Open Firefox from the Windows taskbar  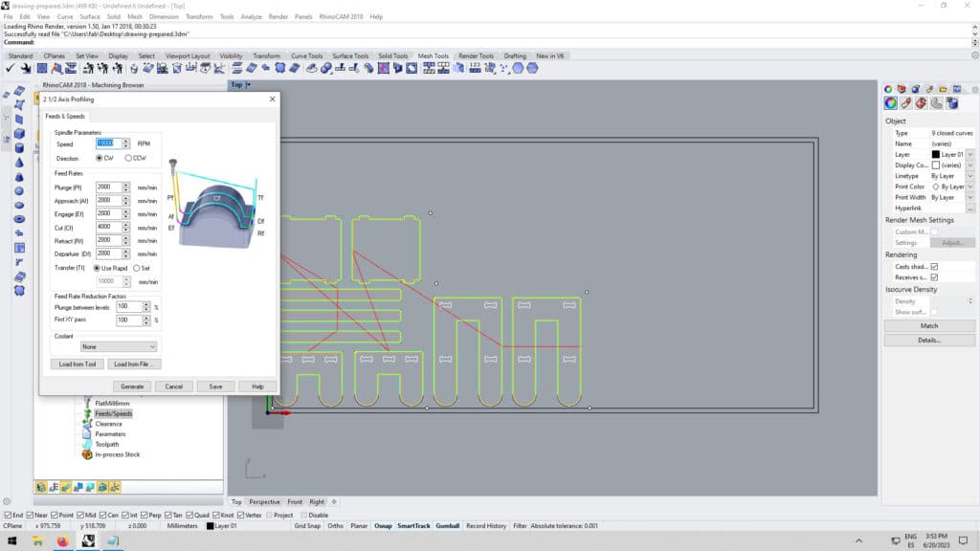pos(61,541)
